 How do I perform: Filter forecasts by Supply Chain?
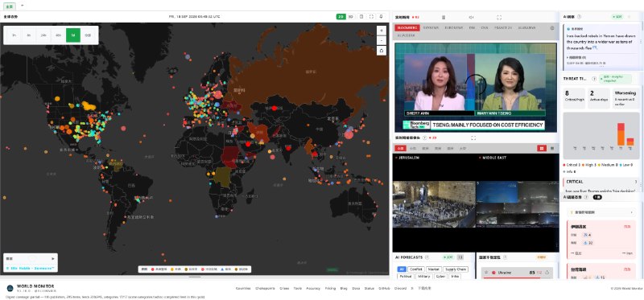point(456,269)
